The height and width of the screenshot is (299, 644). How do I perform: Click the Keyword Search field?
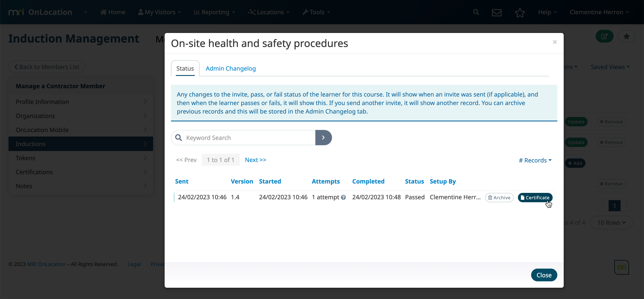(x=243, y=138)
